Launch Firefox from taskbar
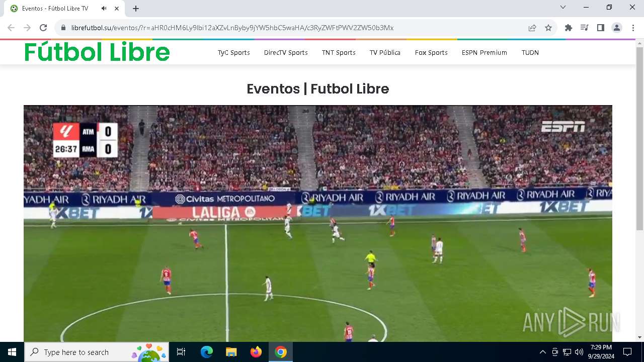644x362 pixels. coord(256,352)
